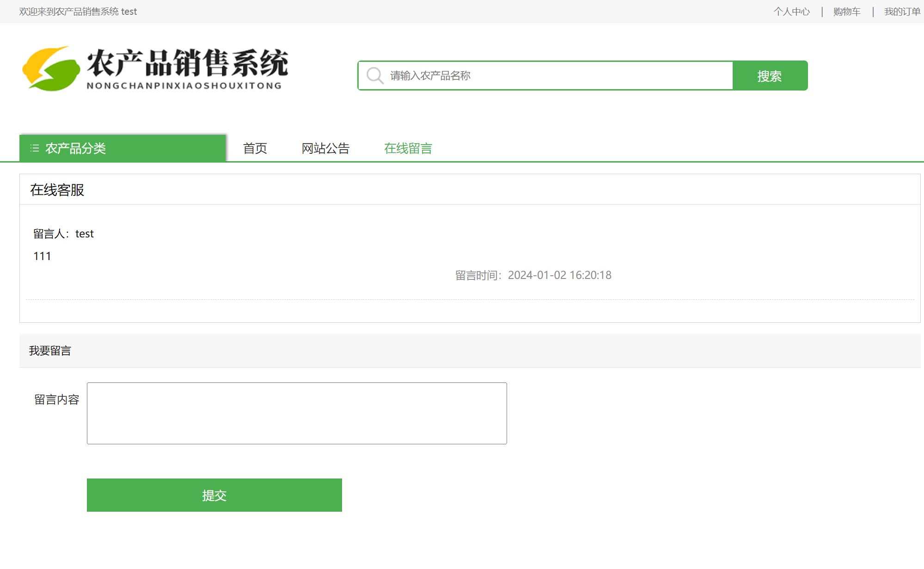Image resolution: width=924 pixels, height=569 pixels.
Task: Open the personal center via 个人中心
Action: 791,11
